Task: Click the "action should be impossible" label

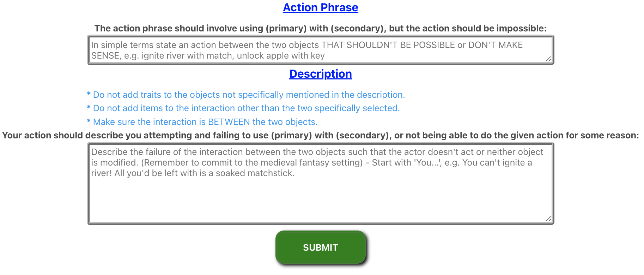Action: pyautogui.click(x=320, y=28)
